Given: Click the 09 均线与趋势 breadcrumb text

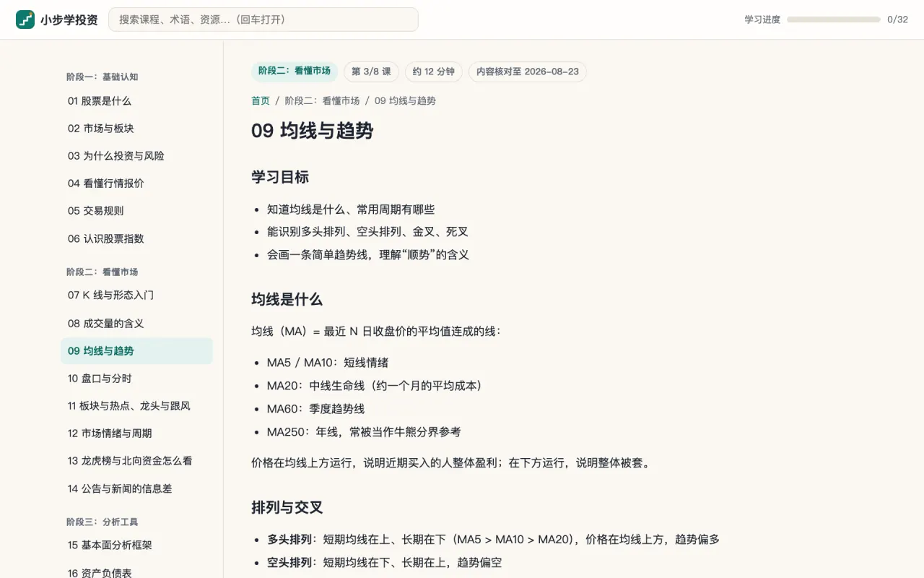Looking at the screenshot, I should [x=405, y=101].
